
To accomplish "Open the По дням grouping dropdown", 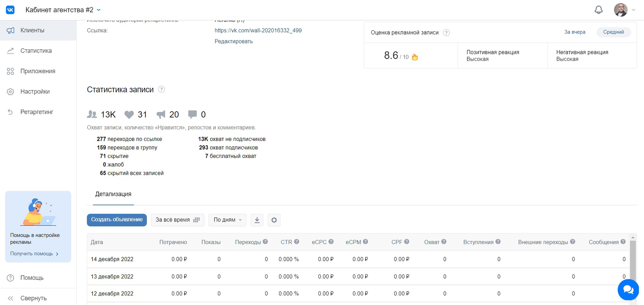I will click(228, 220).
